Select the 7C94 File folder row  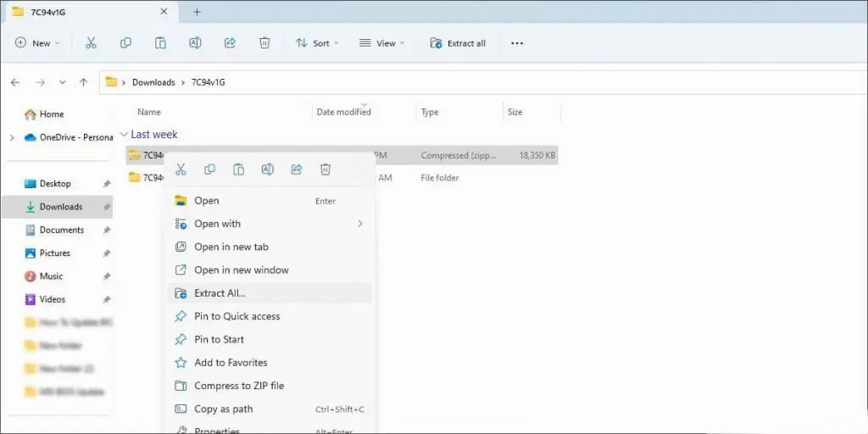click(342, 178)
